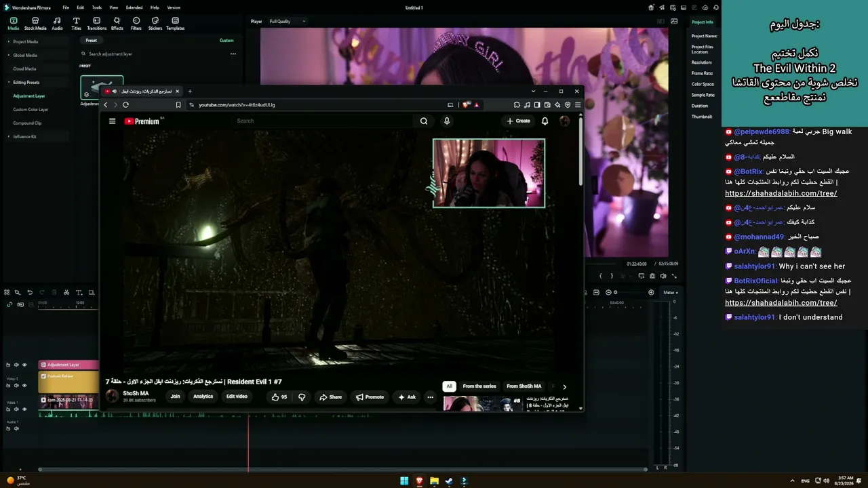The image size is (868, 488).
Task: Collapse the Editing Presets tree item
Action: [x=9, y=82]
